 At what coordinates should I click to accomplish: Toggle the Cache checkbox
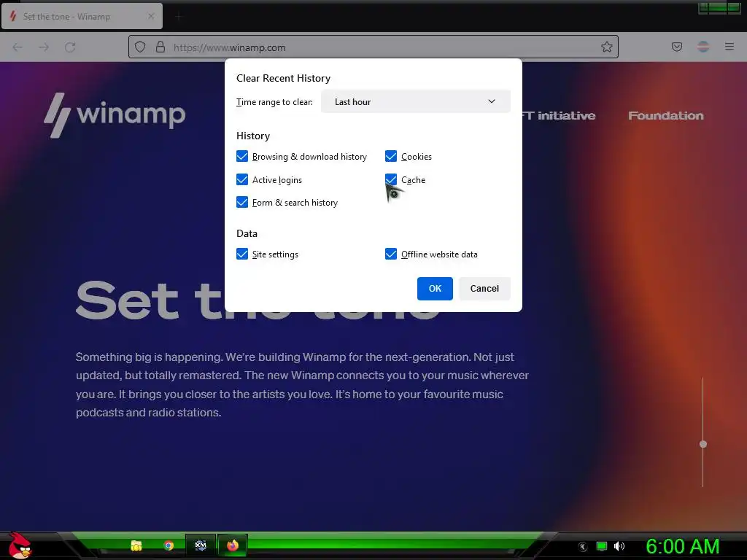(391, 179)
